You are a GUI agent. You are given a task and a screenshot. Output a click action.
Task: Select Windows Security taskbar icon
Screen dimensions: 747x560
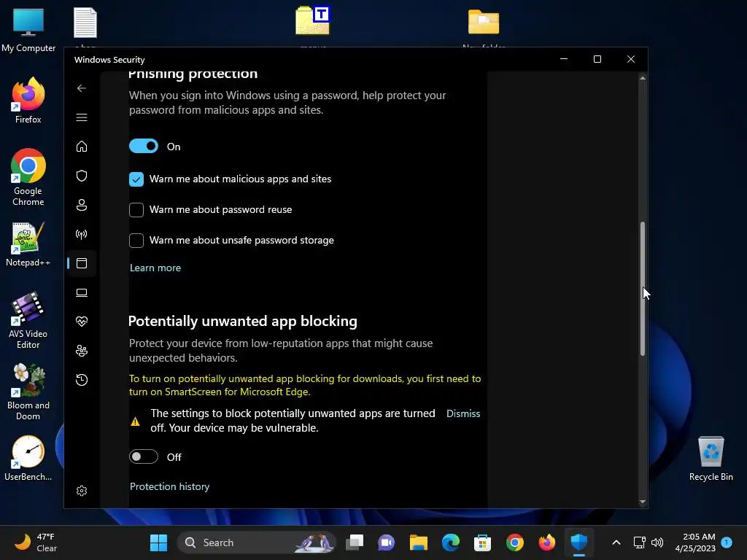tap(578, 542)
